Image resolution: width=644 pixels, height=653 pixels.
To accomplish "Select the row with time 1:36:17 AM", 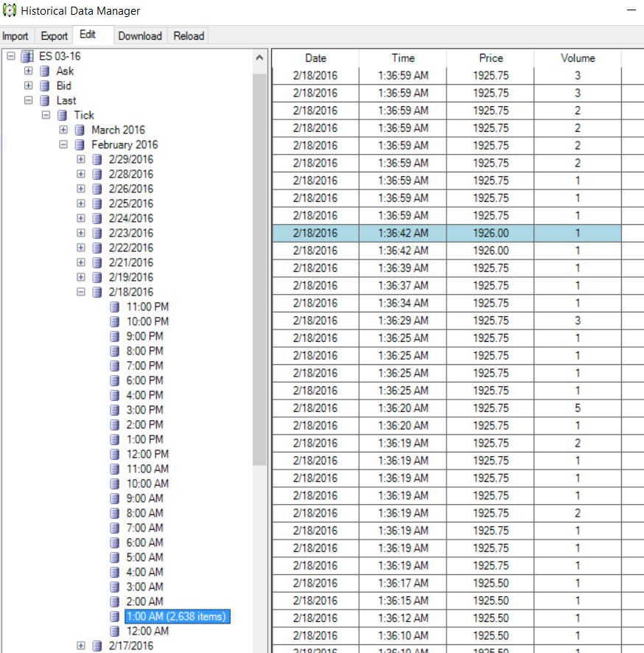I will pos(447,583).
